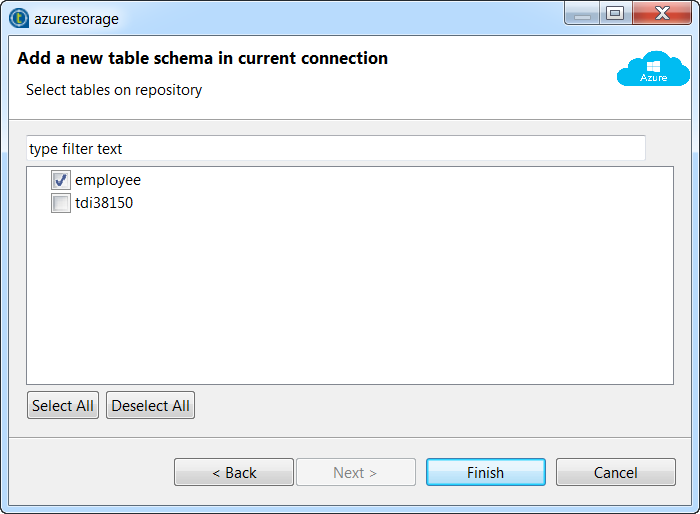Select the tdi38150 table name

pos(104,204)
